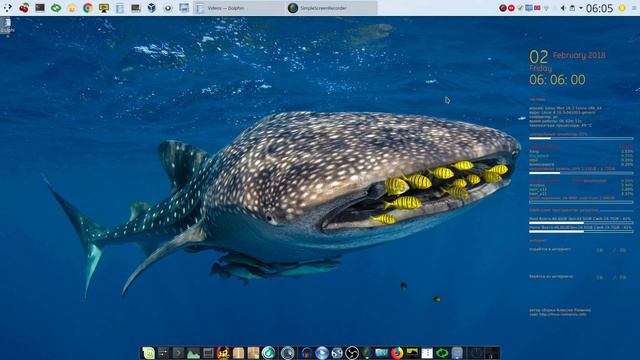Click the 06:05 panel clock
The height and width of the screenshot is (360, 640).
coord(599,8)
